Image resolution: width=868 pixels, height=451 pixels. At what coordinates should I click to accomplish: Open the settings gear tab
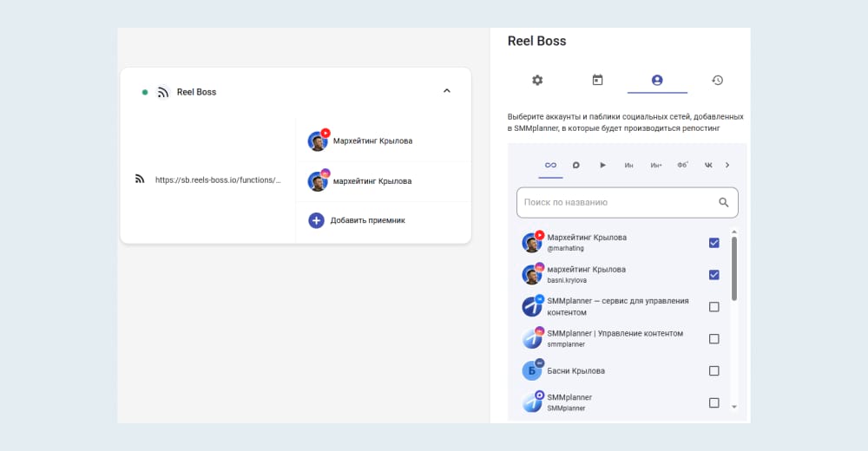pyautogui.click(x=537, y=80)
